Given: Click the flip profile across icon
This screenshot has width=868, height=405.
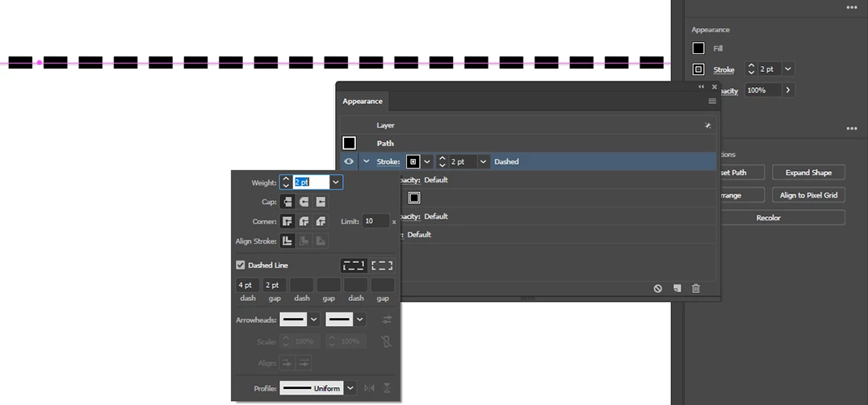Looking at the screenshot, I should (387, 388).
